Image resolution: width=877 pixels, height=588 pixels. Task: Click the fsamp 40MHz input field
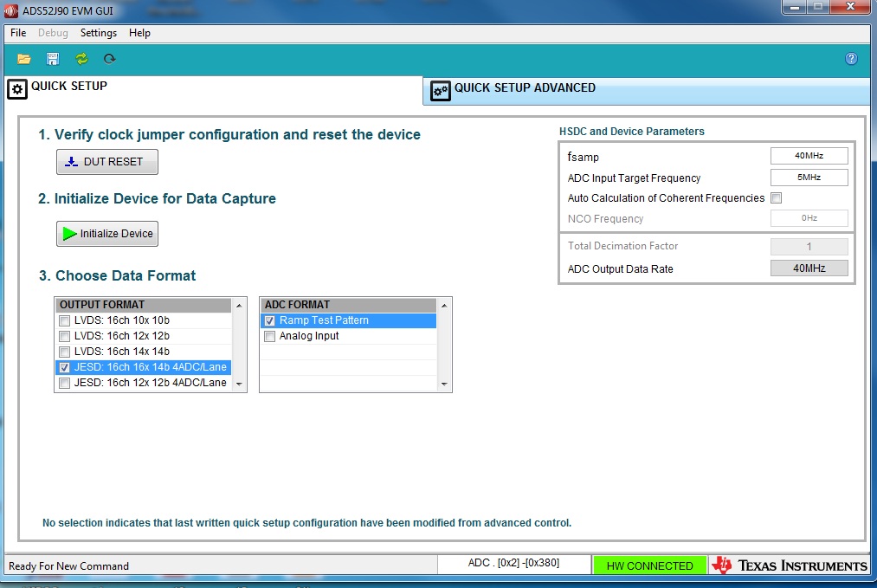click(809, 156)
